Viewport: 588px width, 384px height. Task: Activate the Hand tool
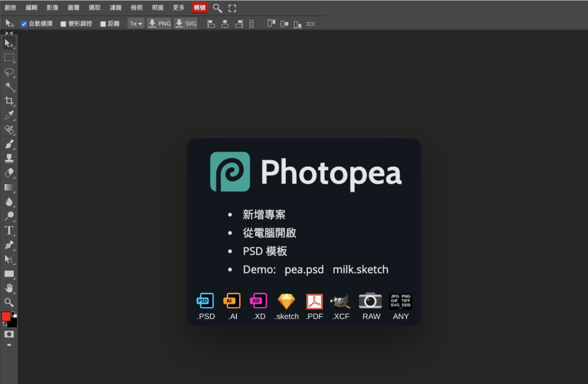(9, 288)
